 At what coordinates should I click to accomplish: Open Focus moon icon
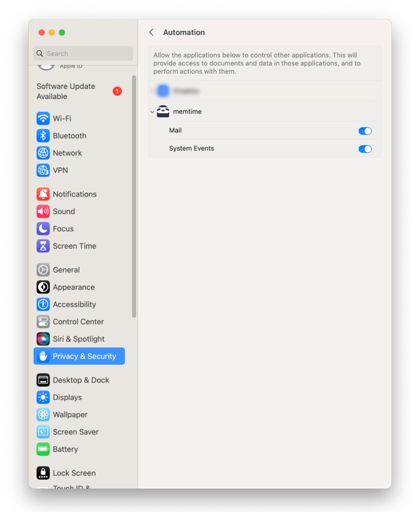pos(43,229)
